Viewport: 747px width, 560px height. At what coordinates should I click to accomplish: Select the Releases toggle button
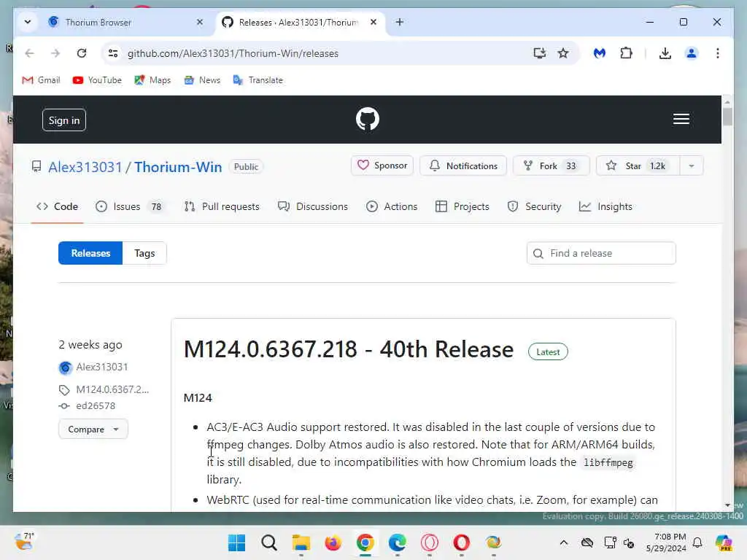pos(90,253)
